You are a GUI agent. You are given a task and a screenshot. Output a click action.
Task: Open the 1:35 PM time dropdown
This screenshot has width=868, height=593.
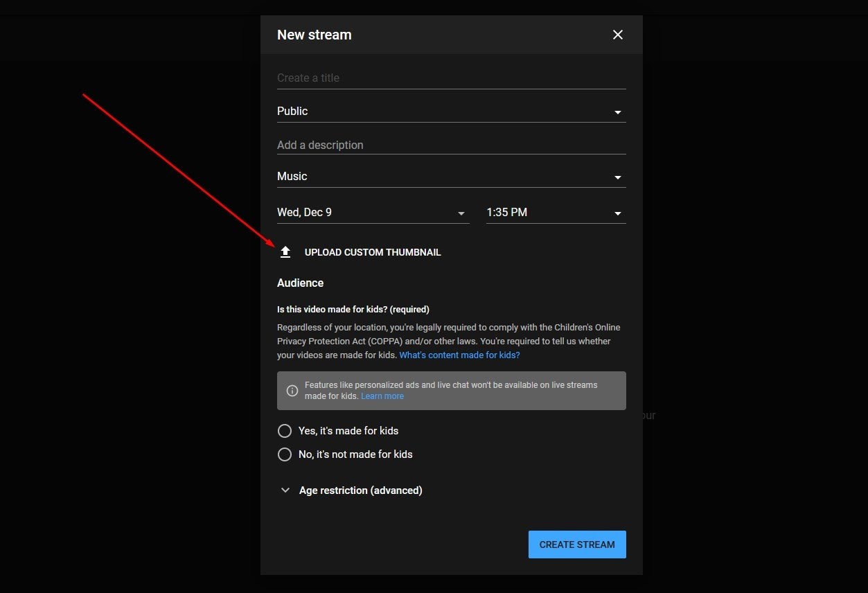[x=556, y=213]
